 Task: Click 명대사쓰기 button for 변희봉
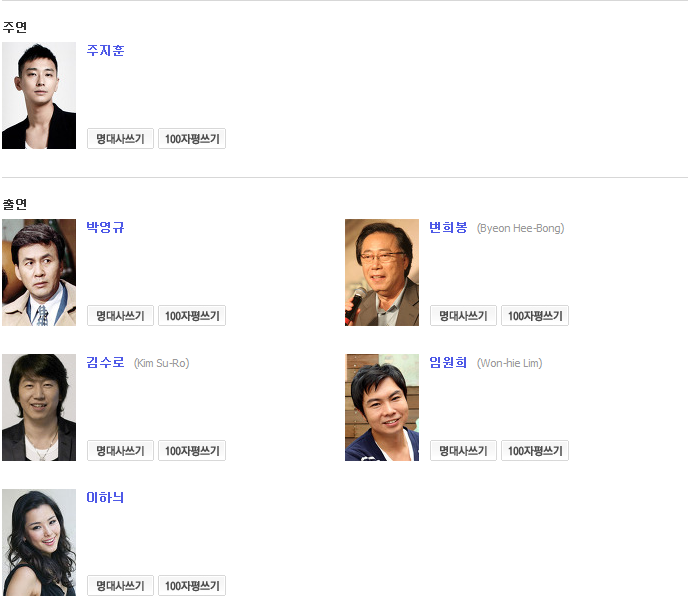click(x=463, y=316)
